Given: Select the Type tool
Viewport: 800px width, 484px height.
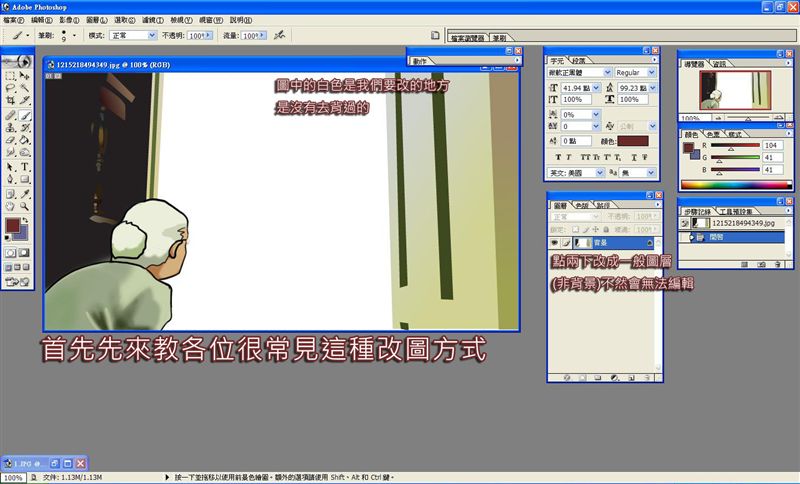Looking at the screenshot, I should pos(24,167).
